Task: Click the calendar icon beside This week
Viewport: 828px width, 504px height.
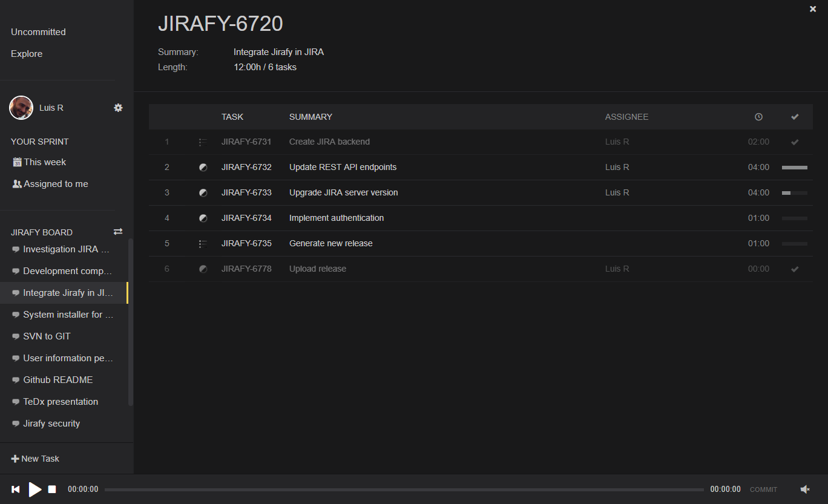Action: click(x=17, y=162)
